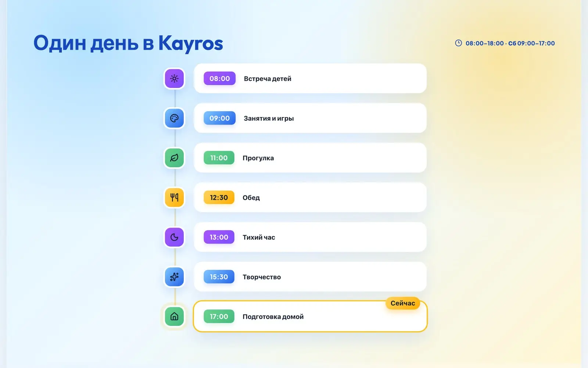Select the 12:30 time badge
Image resolution: width=588 pixels, height=368 pixels.
tap(219, 198)
